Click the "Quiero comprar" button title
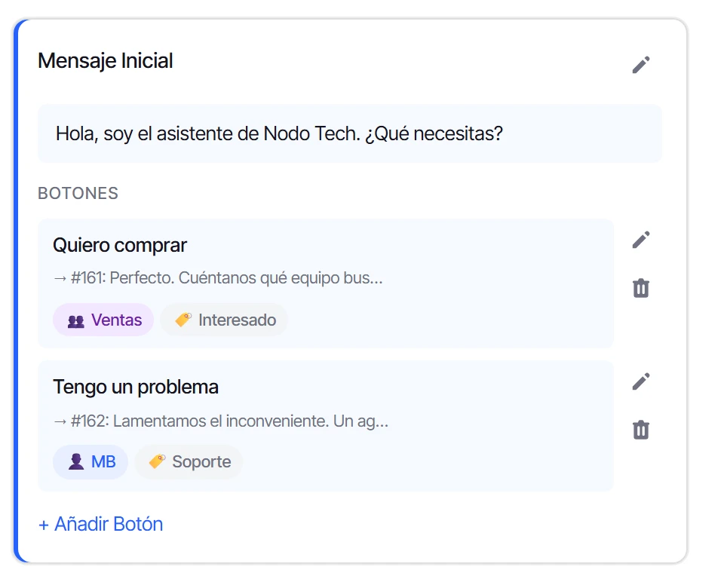The width and height of the screenshot is (724, 588). tap(120, 245)
